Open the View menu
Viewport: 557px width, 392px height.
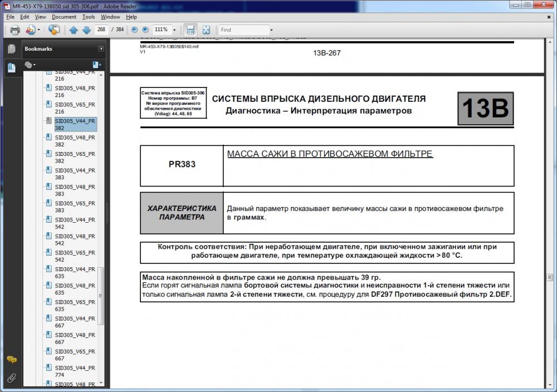click(40, 17)
